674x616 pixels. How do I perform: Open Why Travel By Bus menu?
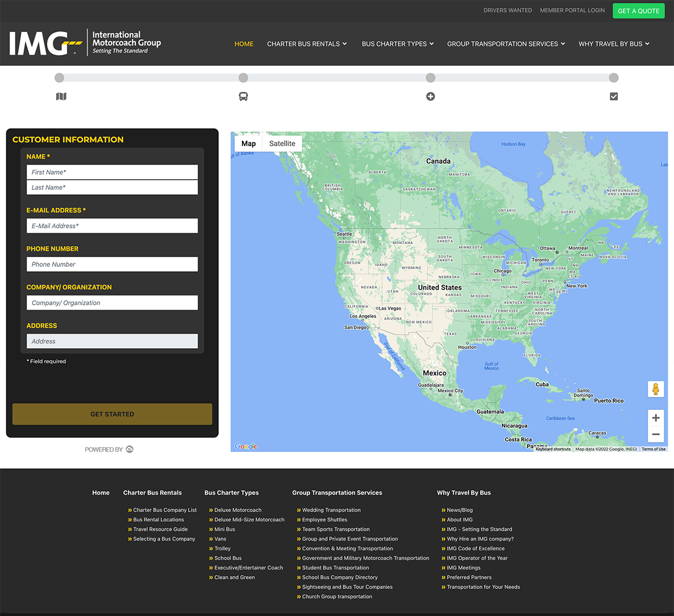614,44
